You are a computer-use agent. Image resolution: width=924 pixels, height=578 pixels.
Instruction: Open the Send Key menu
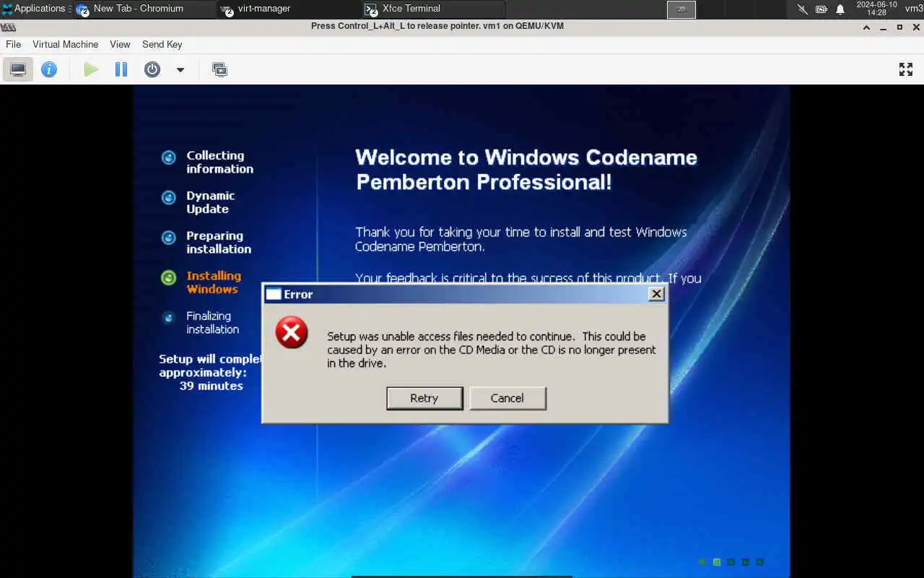162,44
